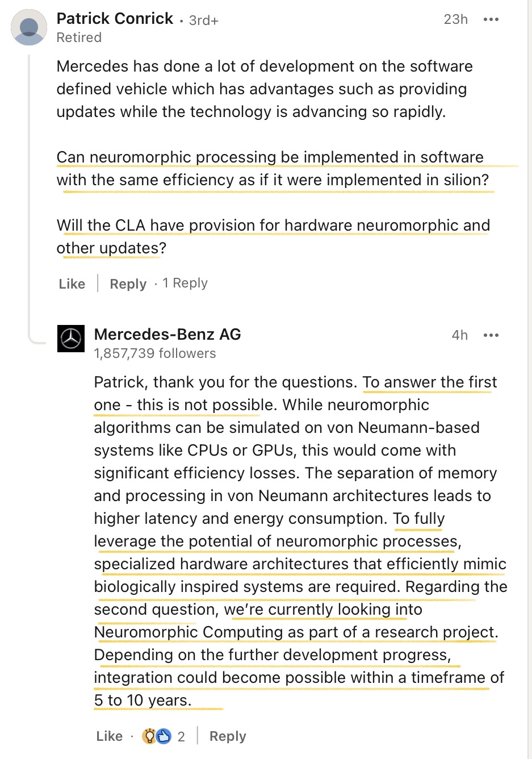Click the Mercedes-Benz star logo avatar
Image resolution: width=532 pixels, height=759 pixels.
71,339
